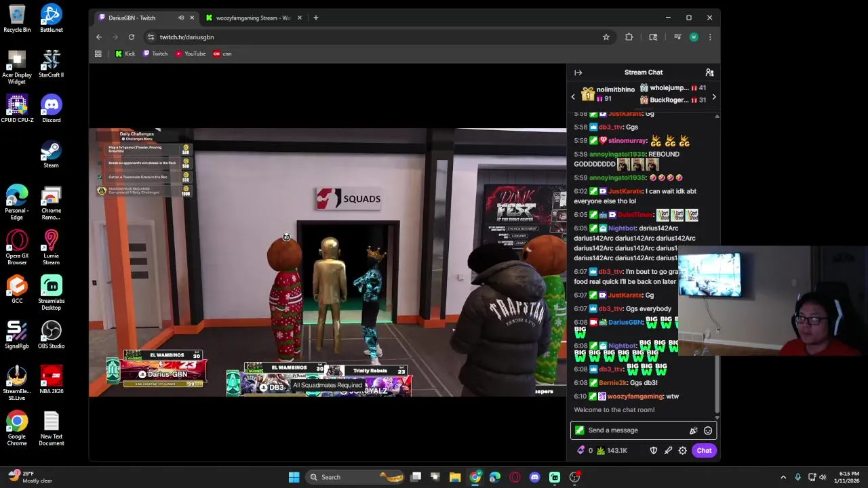Viewport: 868px width, 488px height.
Task: Click the taskbar Search box
Action: tap(355, 477)
